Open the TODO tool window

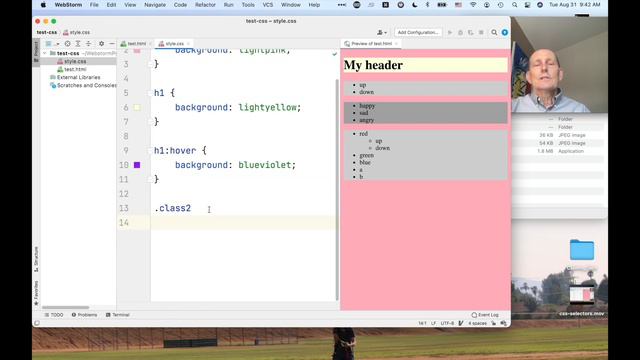[54, 315]
